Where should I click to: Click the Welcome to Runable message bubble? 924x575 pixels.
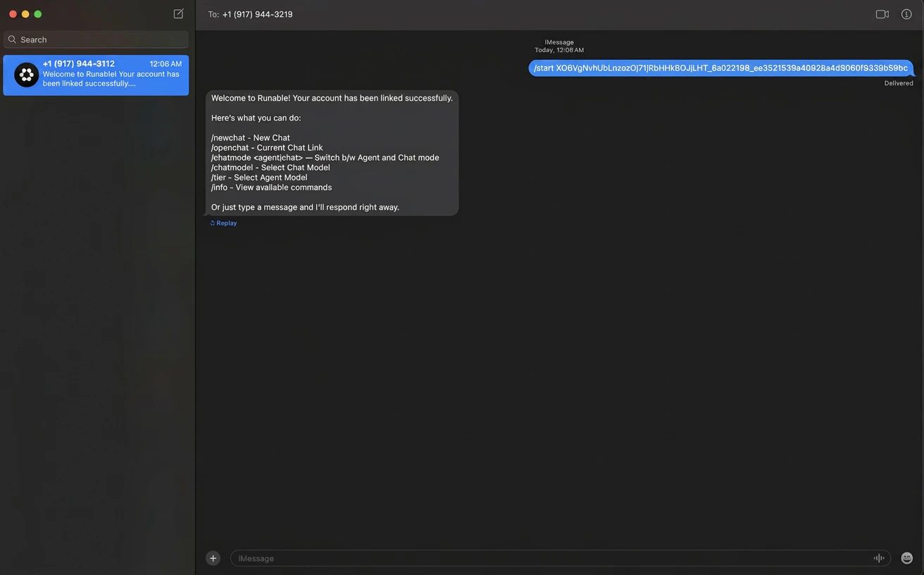pyautogui.click(x=332, y=152)
